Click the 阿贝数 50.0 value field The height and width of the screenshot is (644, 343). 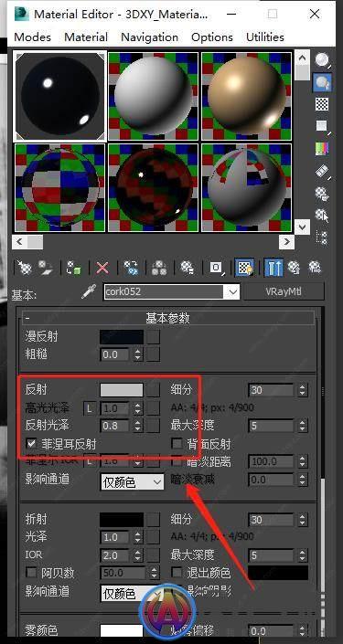coord(123,573)
